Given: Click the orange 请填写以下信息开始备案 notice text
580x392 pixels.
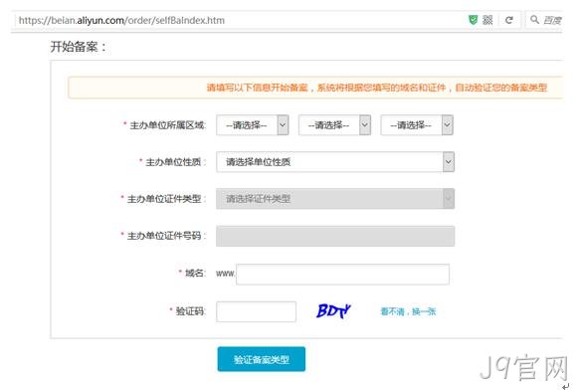Looking at the screenshot, I should 377,88.
